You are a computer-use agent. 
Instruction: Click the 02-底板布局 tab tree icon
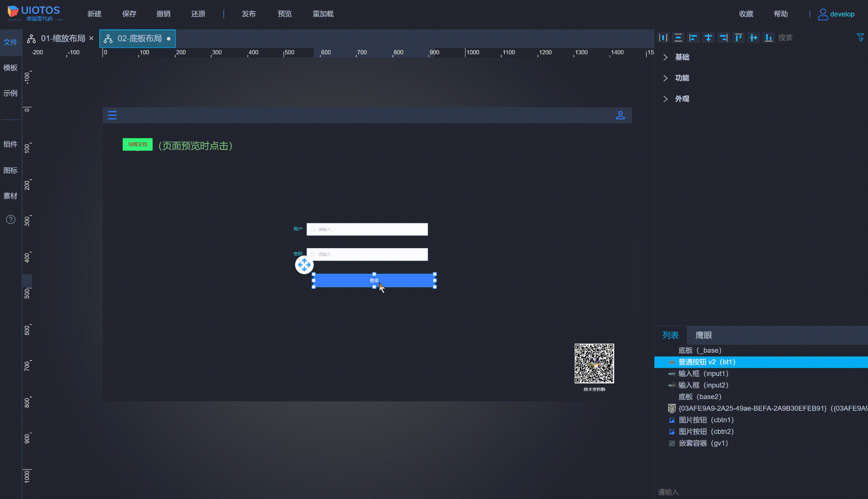point(108,39)
